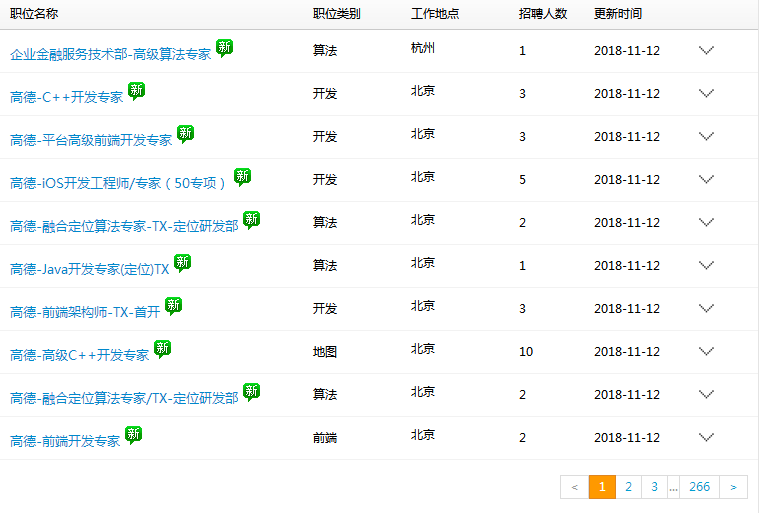The width and height of the screenshot is (763, 513).
Task: Open 高德-融合定位算法专家/TX-定位研发部 link
Action: pyautogui.click(x=124, y=398)
